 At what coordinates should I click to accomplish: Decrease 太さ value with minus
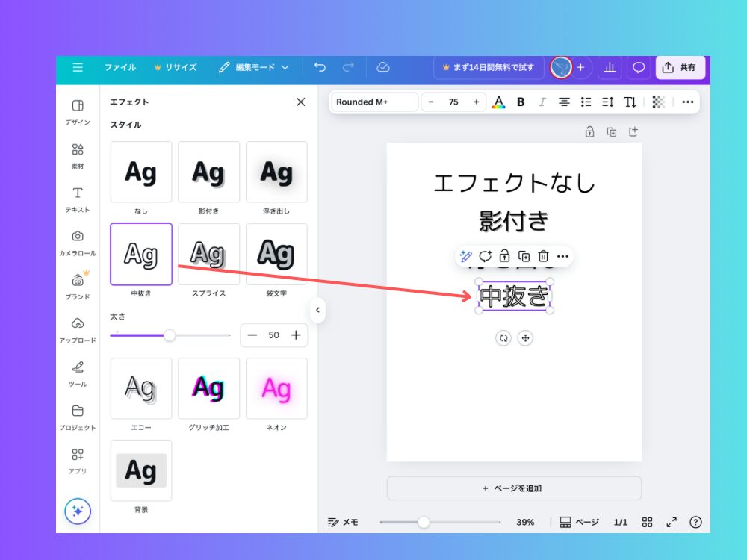point(252,335)
